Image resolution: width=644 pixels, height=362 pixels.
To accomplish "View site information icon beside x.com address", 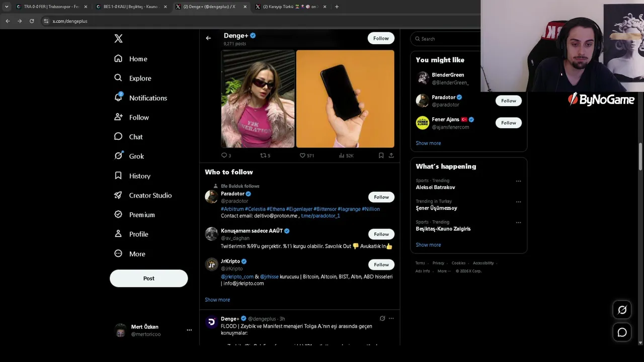I will (46, 21).
